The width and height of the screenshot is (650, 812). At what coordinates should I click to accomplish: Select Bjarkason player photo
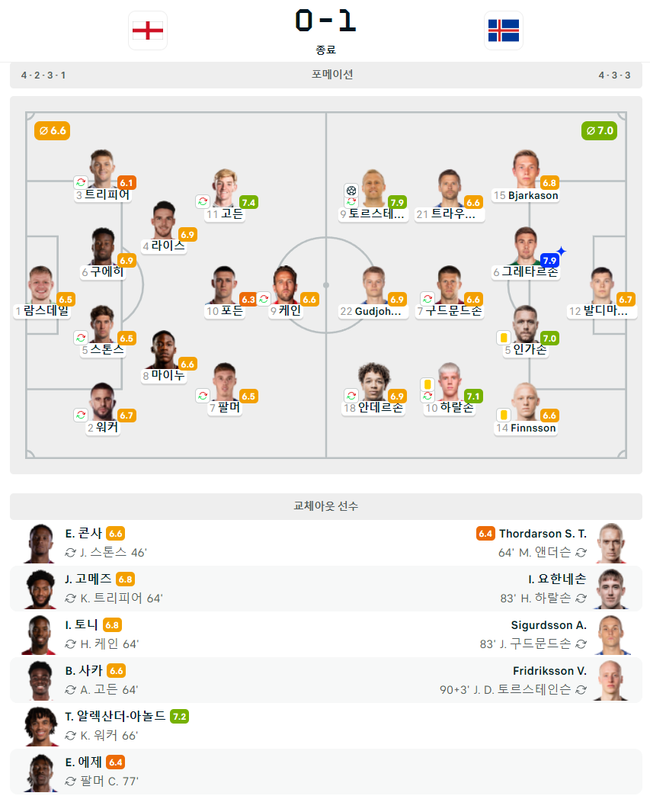tap(526, 168)
